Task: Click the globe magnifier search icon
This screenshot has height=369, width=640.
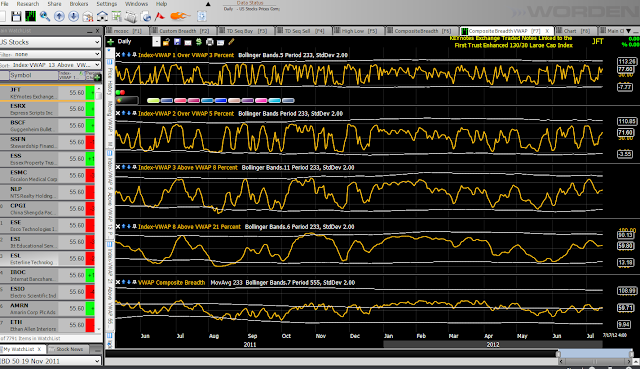Action: (x=45, y=16)
